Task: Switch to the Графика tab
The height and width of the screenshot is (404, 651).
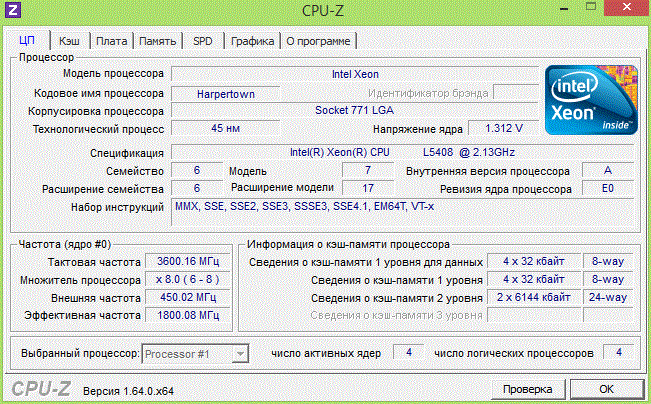Action: click(252, 41)
